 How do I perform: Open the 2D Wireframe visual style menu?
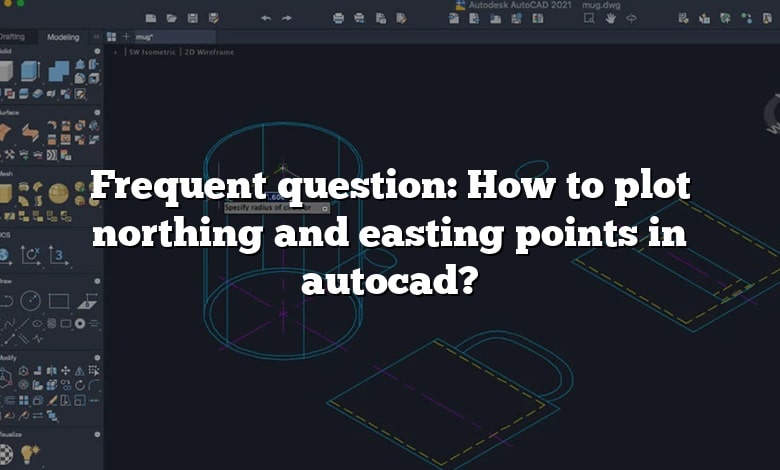(x=209, y=52)
